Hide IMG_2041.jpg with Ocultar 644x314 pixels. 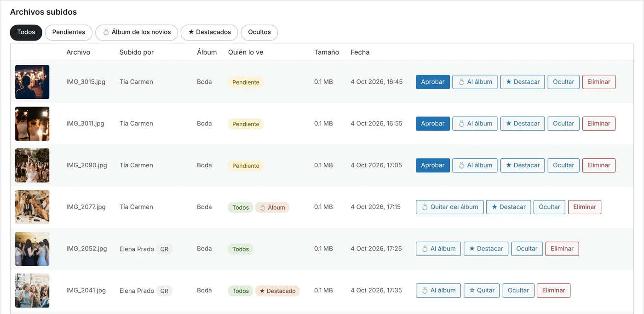(518, 291)
